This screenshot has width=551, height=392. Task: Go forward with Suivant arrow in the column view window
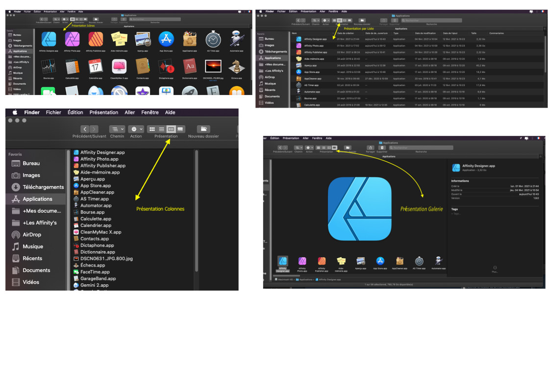coord(94,129)
